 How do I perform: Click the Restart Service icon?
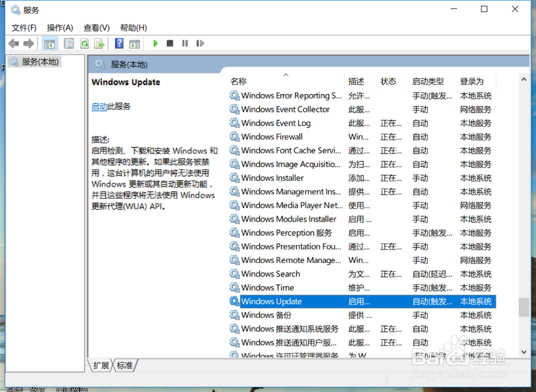click(x=200, y=43)
